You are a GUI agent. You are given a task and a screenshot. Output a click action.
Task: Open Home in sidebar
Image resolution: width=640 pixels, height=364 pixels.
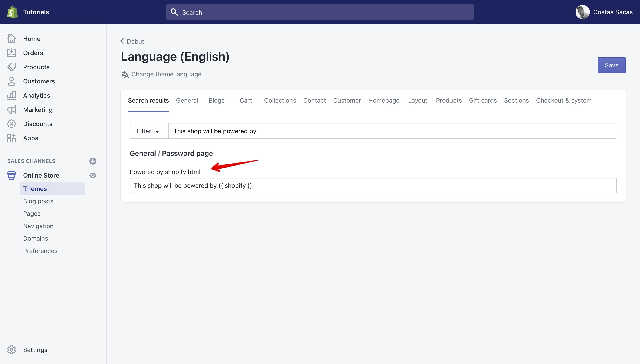coord(32,38)
